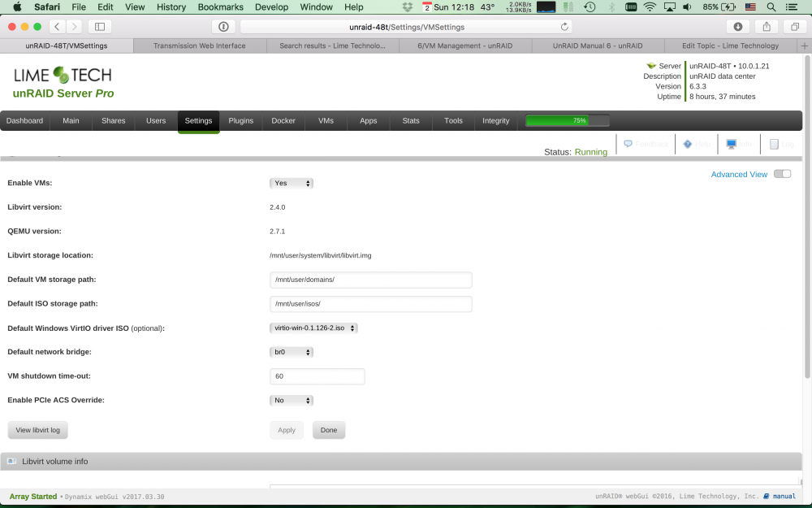Open the Apple menu

coord(17,7)
